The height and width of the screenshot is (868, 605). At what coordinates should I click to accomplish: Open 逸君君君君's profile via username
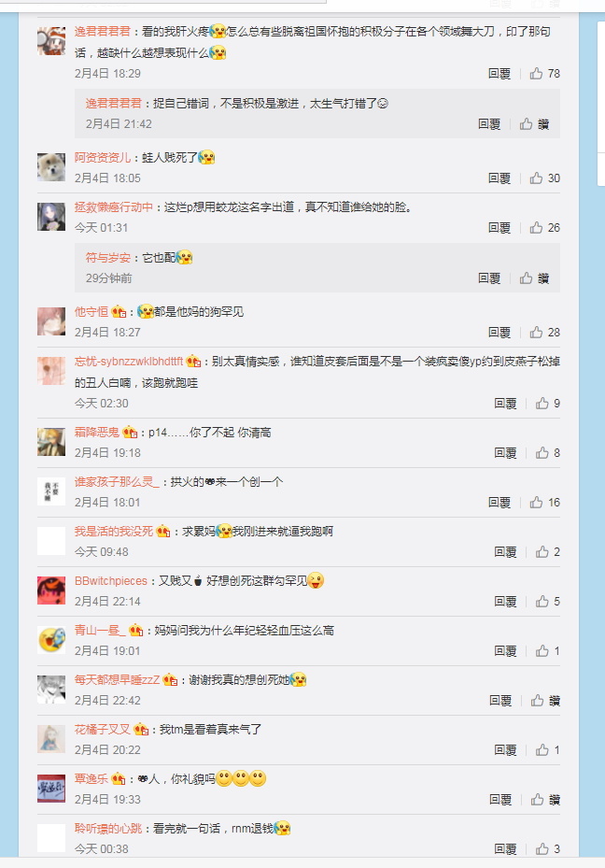coord(103,32)
